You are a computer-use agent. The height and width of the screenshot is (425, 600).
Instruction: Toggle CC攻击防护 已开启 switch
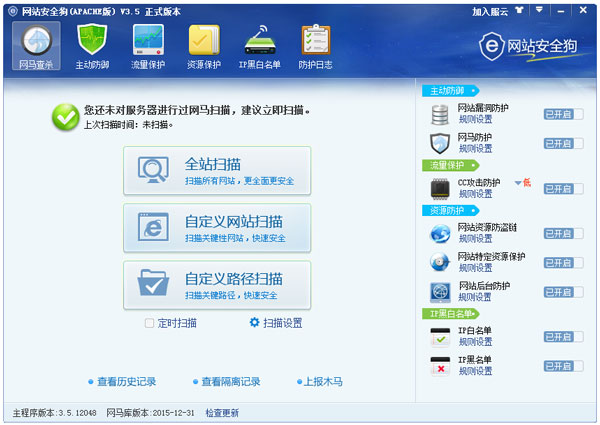(563, 189)
